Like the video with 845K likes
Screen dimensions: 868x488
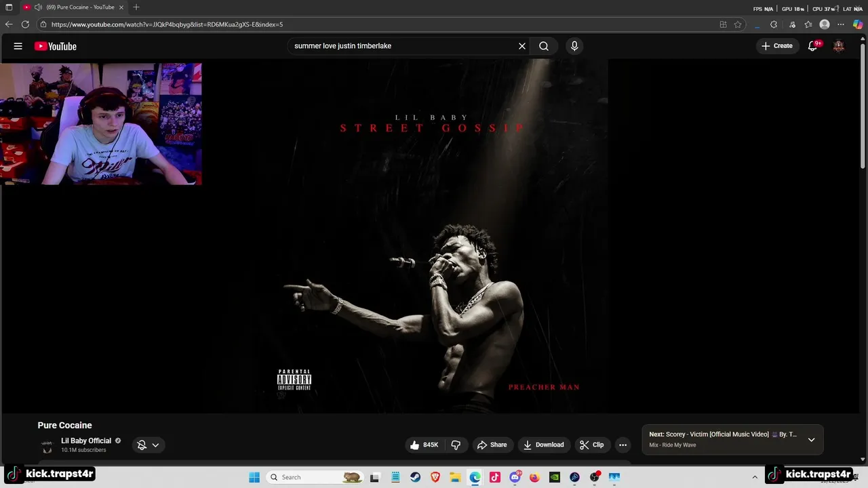pyautogui.click(x=425, y=445)
